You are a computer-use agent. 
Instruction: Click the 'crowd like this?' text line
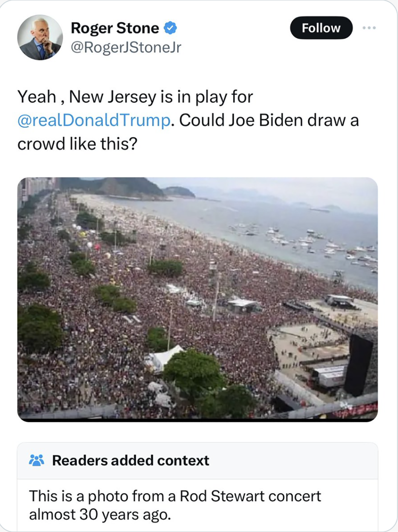(x=77, y=144)
